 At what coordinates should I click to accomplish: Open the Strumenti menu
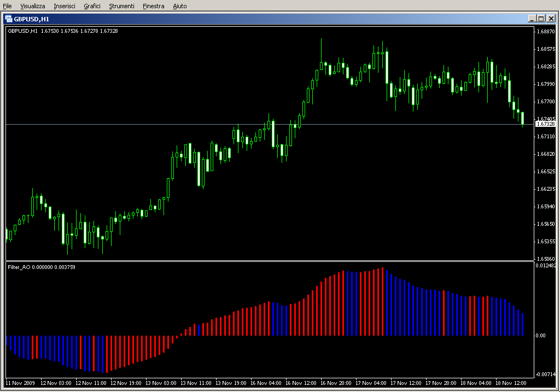click(121, 6)
